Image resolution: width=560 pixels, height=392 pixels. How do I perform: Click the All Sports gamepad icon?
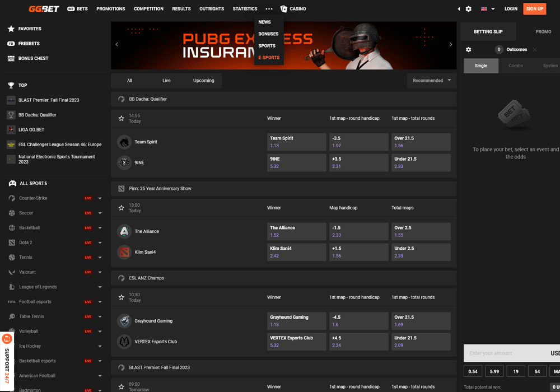pos(12,184)
